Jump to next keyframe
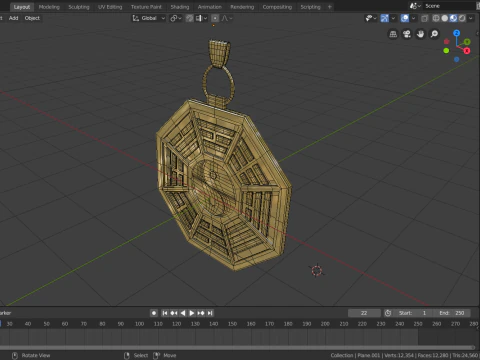This screenshot has width=480, height=360. click(201, 313)
